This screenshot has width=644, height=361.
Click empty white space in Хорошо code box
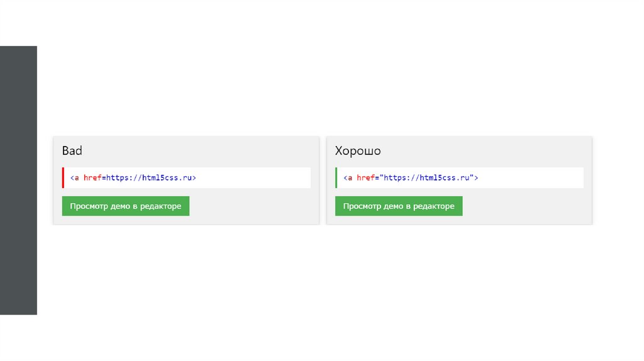(535, 178)
